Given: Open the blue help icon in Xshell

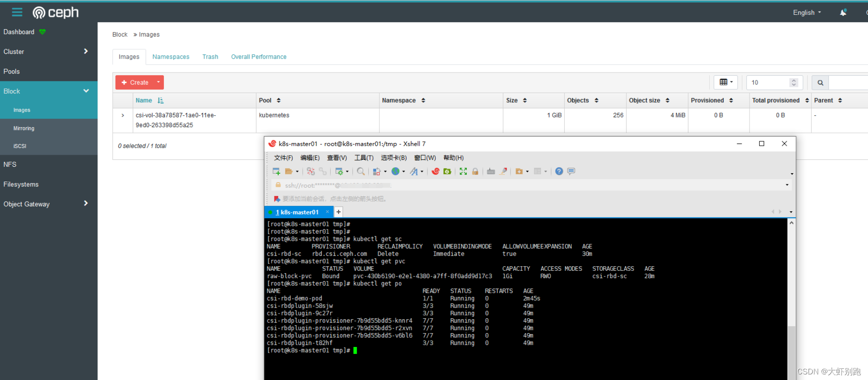Looking at the screenshot, I should click(x=559, y=171).
